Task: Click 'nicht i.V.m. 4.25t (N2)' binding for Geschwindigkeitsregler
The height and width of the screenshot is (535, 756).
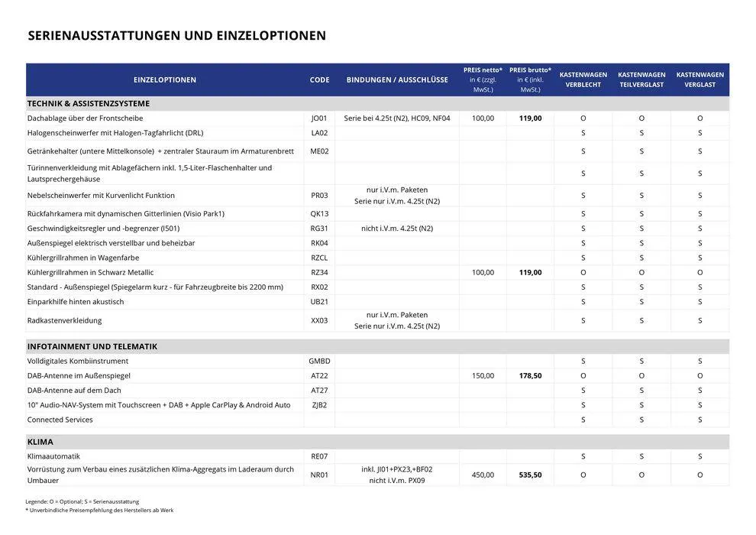Action: (x=397, y=229)
